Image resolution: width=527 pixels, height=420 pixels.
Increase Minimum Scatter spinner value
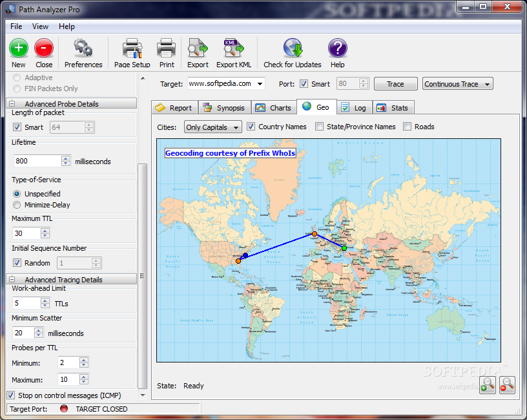point(39,331)
